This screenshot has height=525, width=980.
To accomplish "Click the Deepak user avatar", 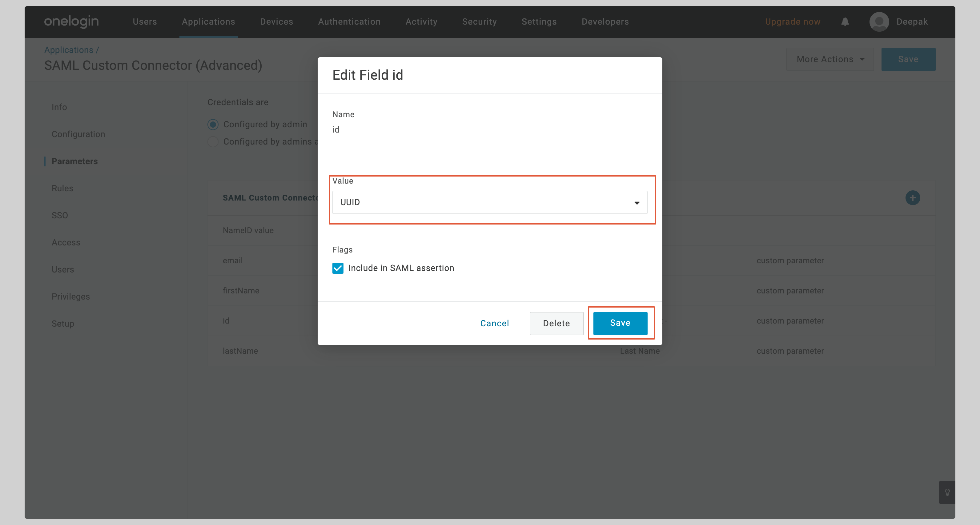I will pyautogui.click(x=879, y=22).
